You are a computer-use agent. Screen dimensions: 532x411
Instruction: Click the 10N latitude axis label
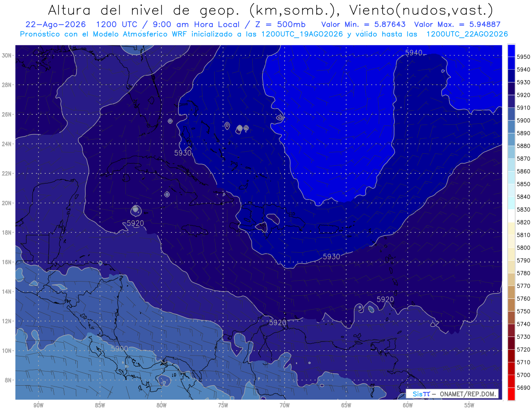[x=8, y=350]
